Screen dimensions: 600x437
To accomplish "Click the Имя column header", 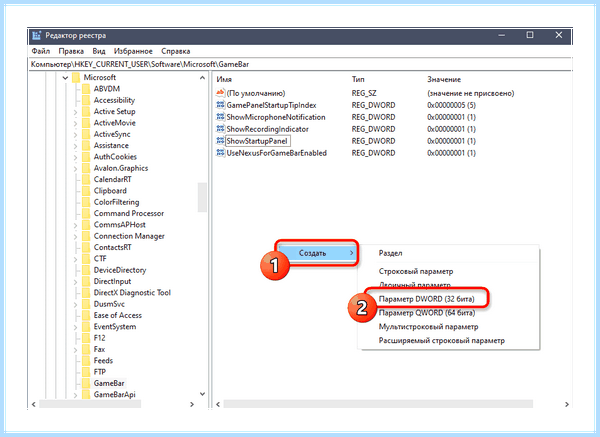I will 224,79.
